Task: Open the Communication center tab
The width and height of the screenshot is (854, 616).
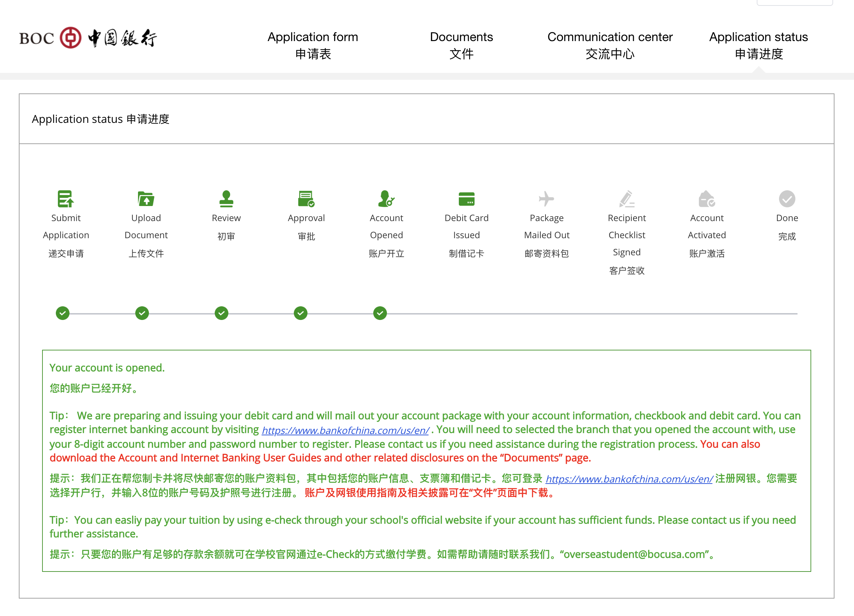Action: (x=610, y=45)
